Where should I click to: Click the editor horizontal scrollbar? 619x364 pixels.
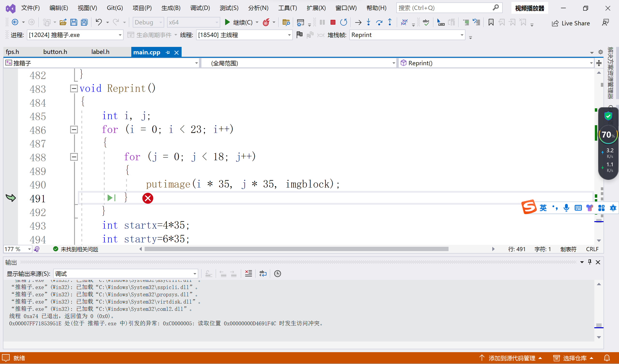(x=296, y=249)
